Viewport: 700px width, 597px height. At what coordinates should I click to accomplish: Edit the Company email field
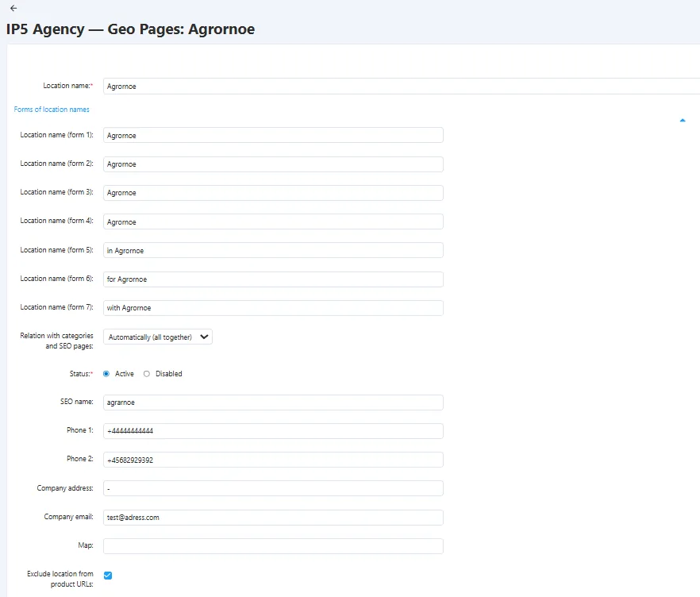coord(273,518)
